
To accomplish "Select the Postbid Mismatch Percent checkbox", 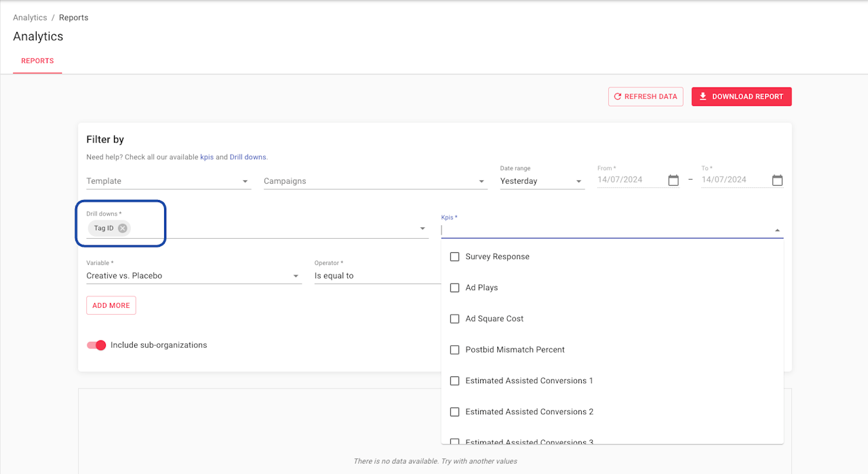I will pyautogui.click(x=455, y=350).
